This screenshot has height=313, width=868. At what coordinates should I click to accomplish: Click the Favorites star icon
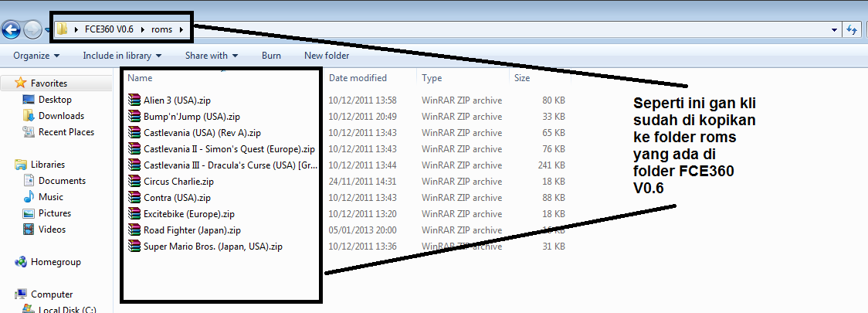point(21,83)
